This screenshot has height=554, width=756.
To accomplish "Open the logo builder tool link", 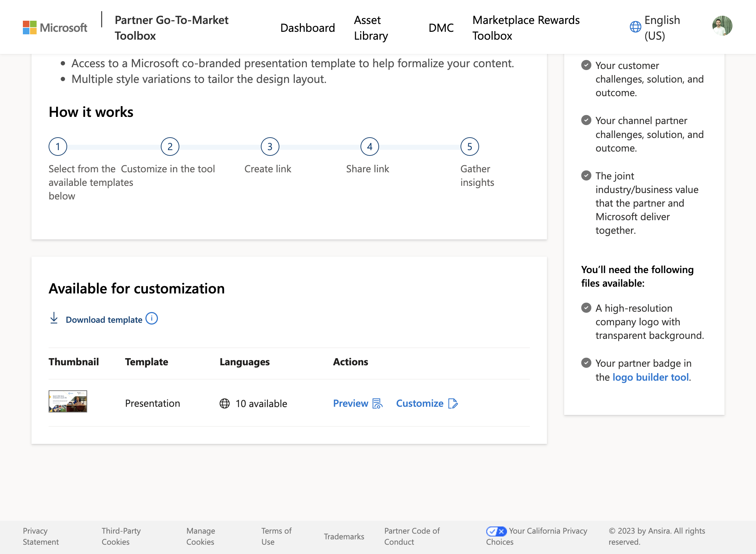I will (651, 377).
